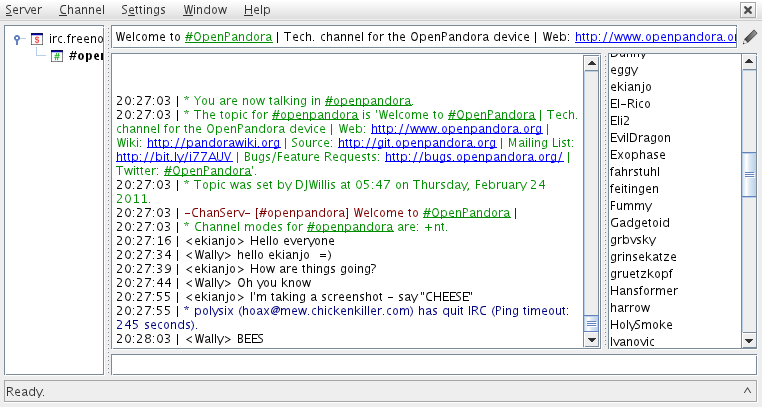This screenshot has width=762, height=407.
Task: Click chat scrollbar up arrow
Action: coord(590,62)
